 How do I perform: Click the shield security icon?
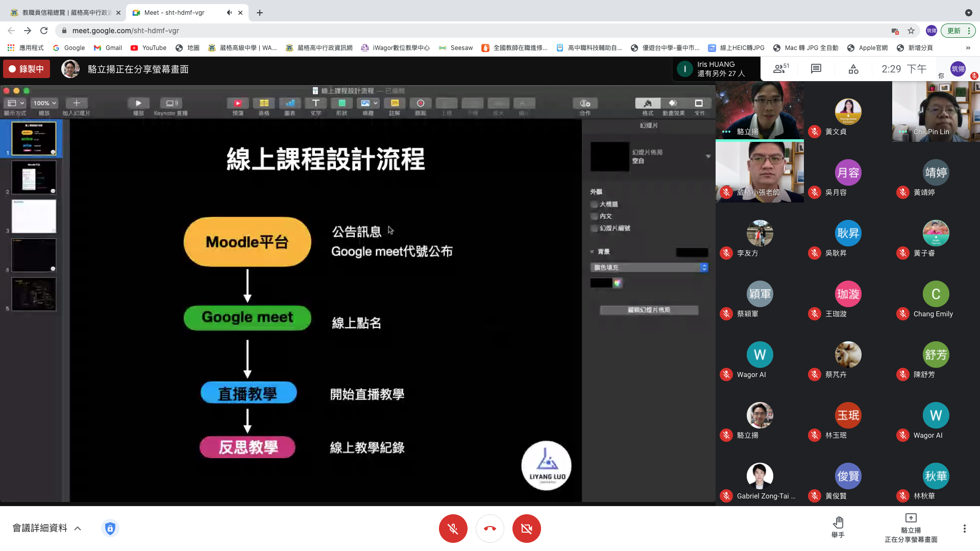(110, 528)
